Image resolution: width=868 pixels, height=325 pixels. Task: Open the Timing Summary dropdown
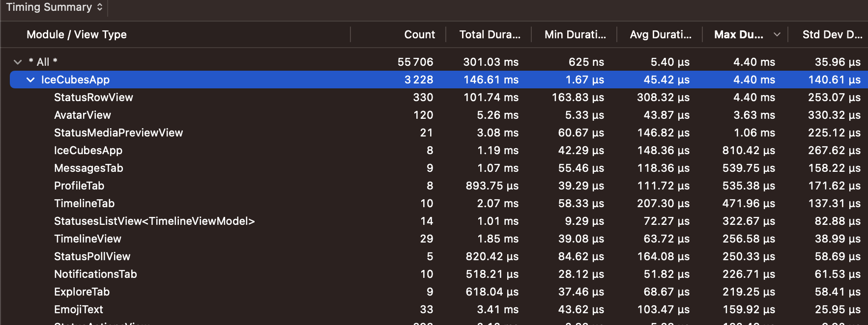point(54,7)
